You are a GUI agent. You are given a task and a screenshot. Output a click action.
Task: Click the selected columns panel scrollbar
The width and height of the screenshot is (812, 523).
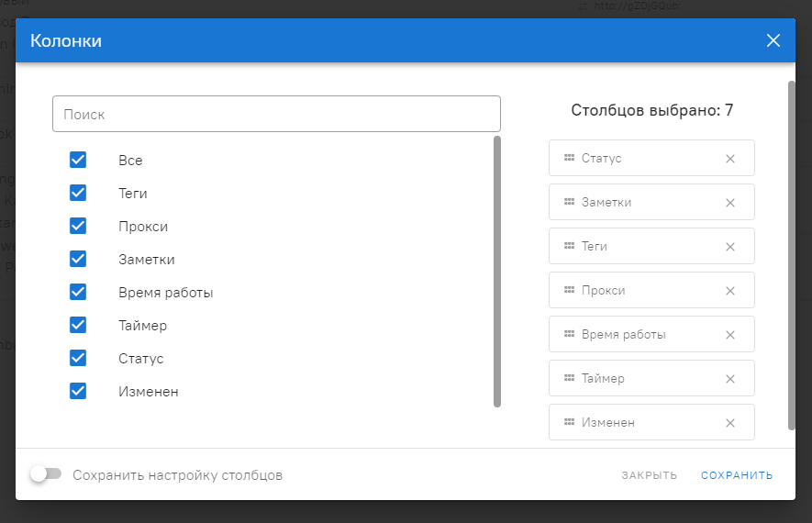[792, 255]
